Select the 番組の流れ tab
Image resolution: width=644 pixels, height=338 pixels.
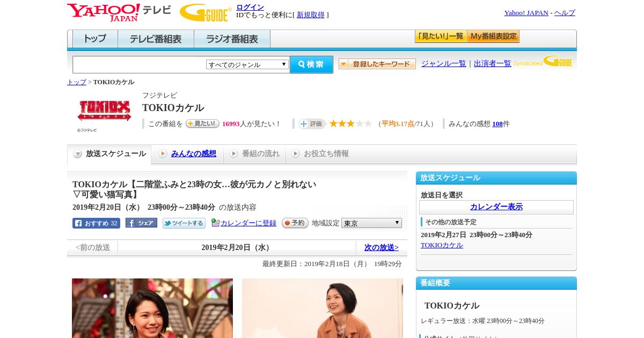(254, 154)
